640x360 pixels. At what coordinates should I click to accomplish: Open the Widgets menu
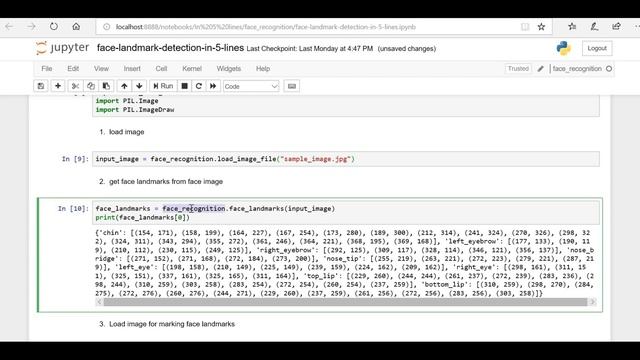pyautogui.click(x=229, y=69)
